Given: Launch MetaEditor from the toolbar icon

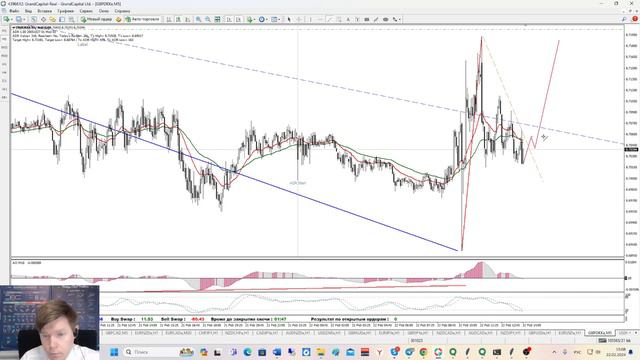Looking at the screenshot, I should point(118,19).
